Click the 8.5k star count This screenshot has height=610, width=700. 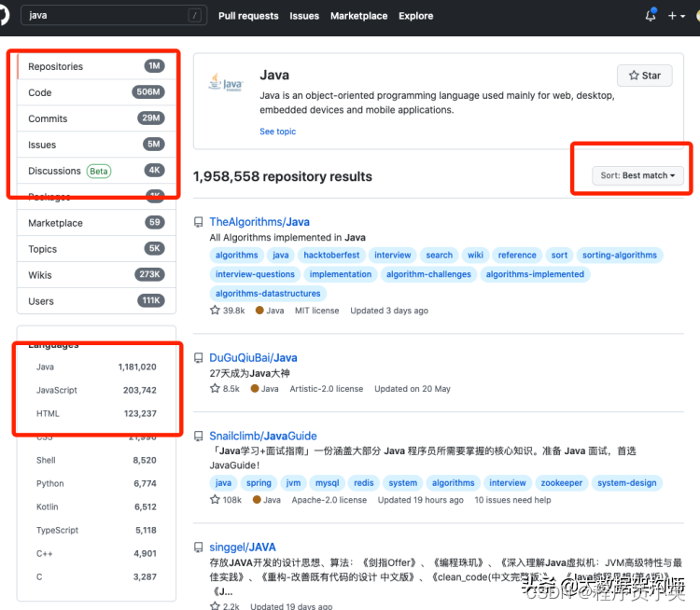pos(225,388)
